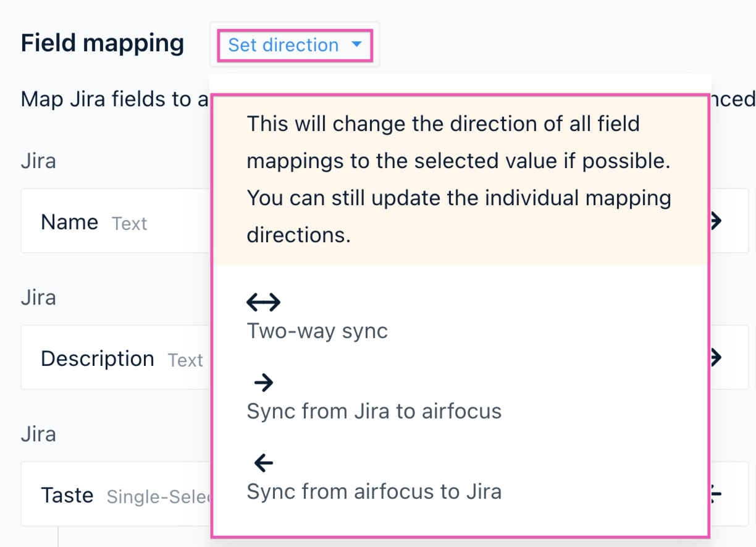
Task: Select the Description Text Jira field
Action: [115, 357]
